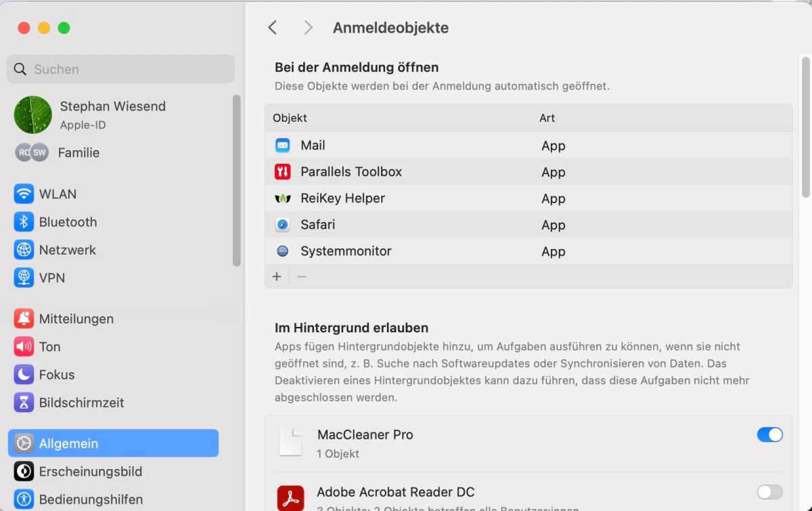Click the ReiKey Helper app icon

[x=282, y=198]
